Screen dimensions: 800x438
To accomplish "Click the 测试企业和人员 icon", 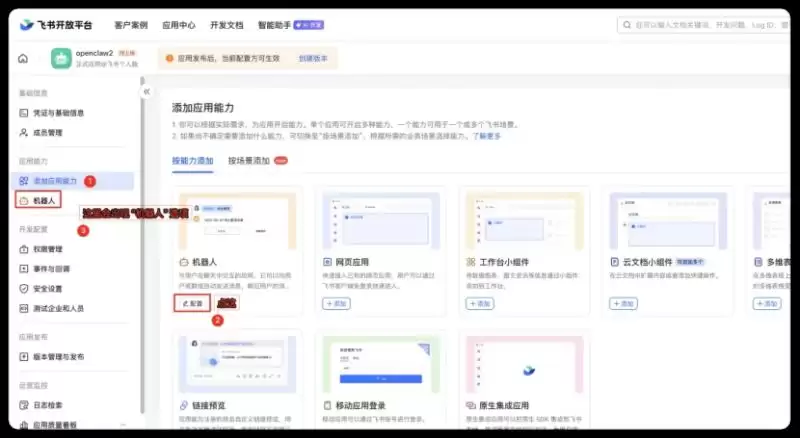I will 23,308.
